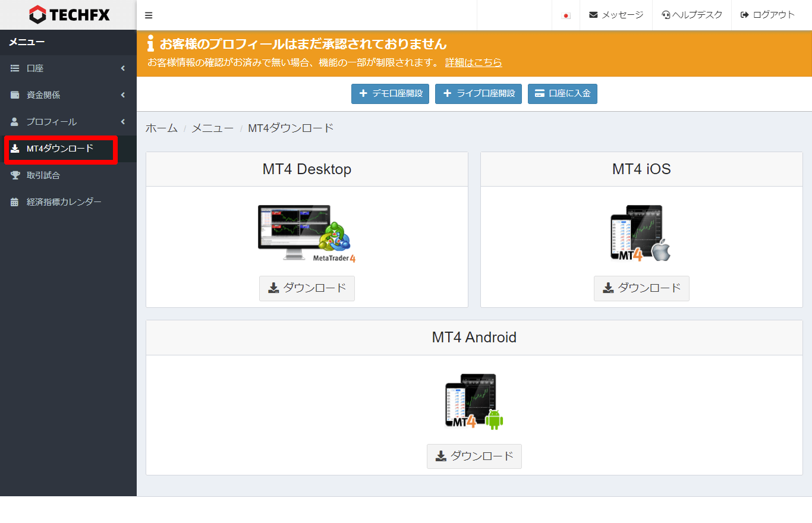Viewport: 812px width, 523px height.
Task: Open 資金関係 sidebar menu
Action: (x=68, y=95)
